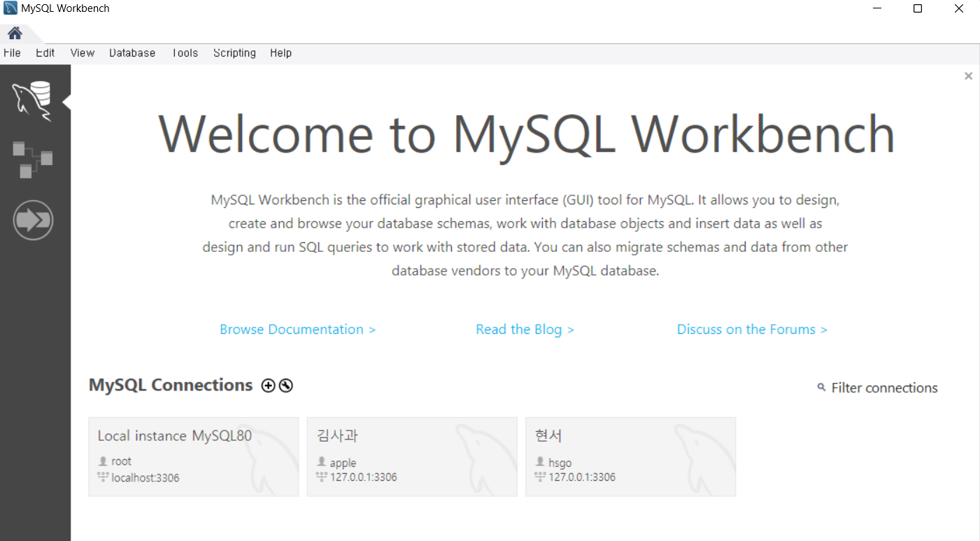Open the View menu

click(x=83, y=53)
